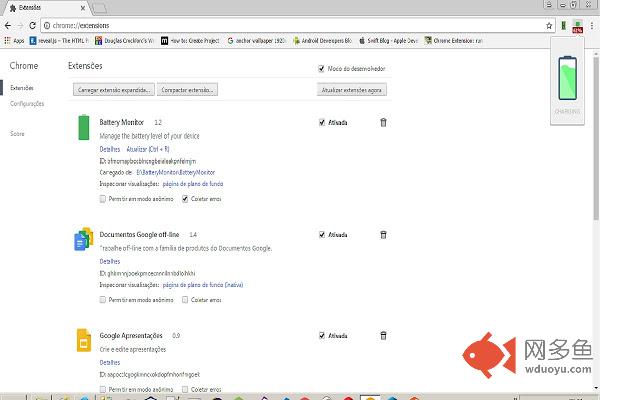Click 'Carregar extensão expandida...' button
Viewport: 640px width, 400px height.
[x=114, y=90]
